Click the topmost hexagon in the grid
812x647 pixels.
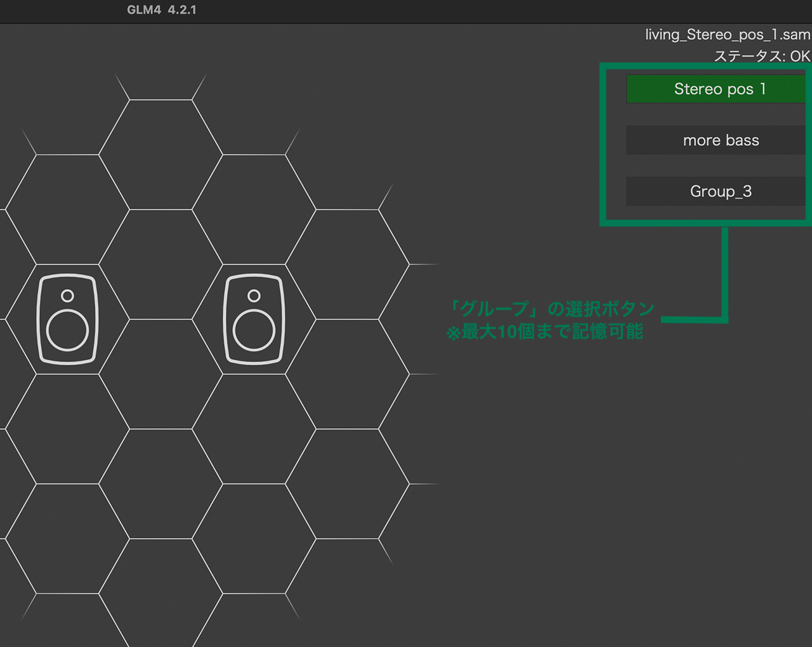[x=160, y=154]
